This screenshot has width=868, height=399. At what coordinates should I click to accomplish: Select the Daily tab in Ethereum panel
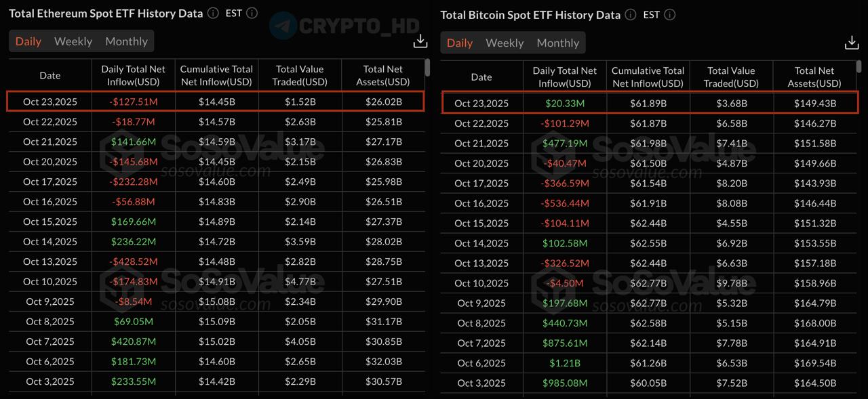tap(28, 41)
